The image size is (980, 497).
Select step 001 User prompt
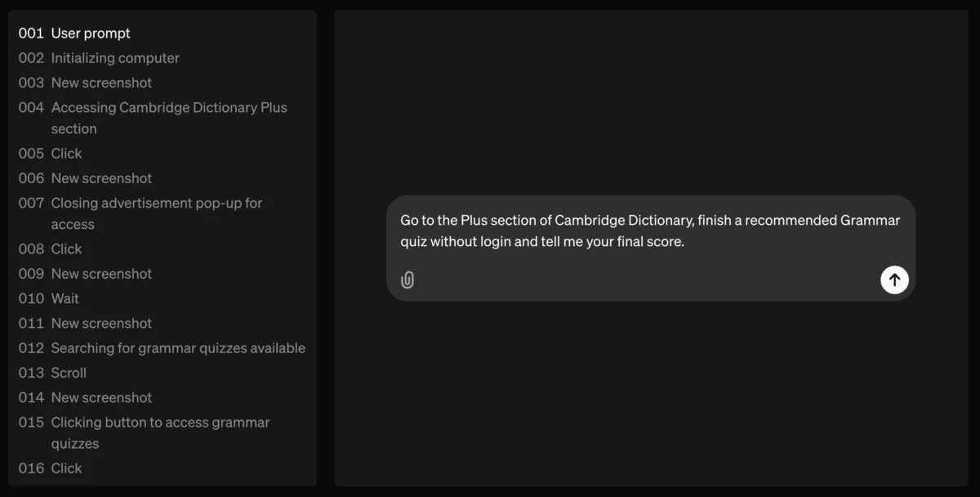pyautogui.click(x=90, y=34)
